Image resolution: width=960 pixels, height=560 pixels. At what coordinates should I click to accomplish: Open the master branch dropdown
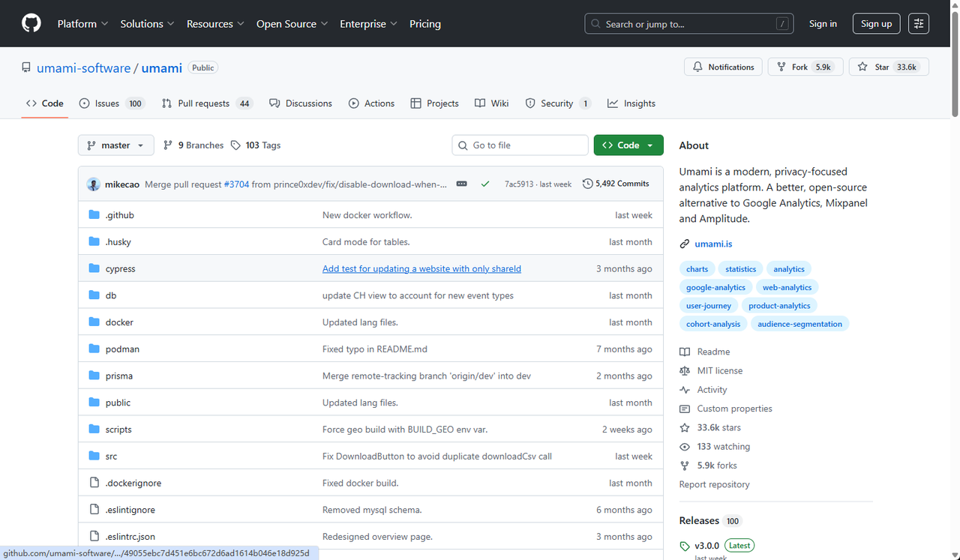(116, 145)
